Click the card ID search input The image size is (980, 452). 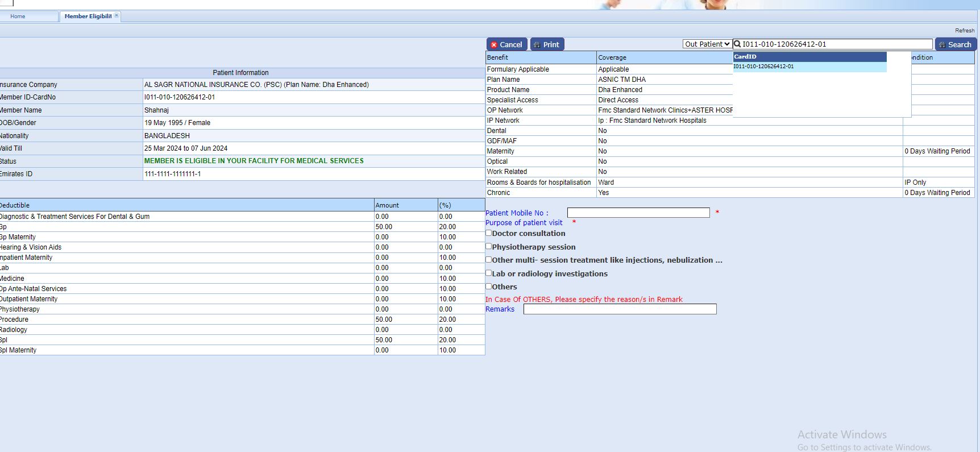[836, 44]
